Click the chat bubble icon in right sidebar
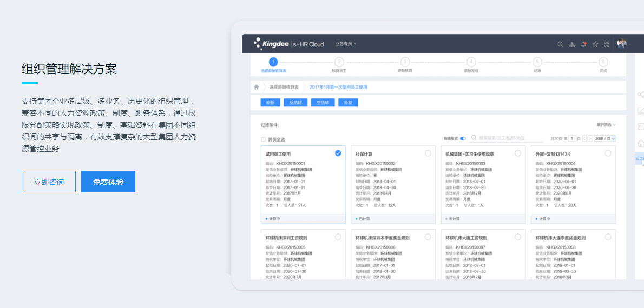Screen dimensions: 644x308 [640, 126]
